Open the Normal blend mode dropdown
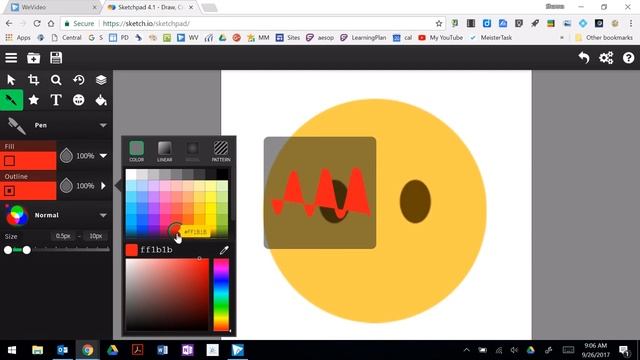 click(x=103, y=215)
